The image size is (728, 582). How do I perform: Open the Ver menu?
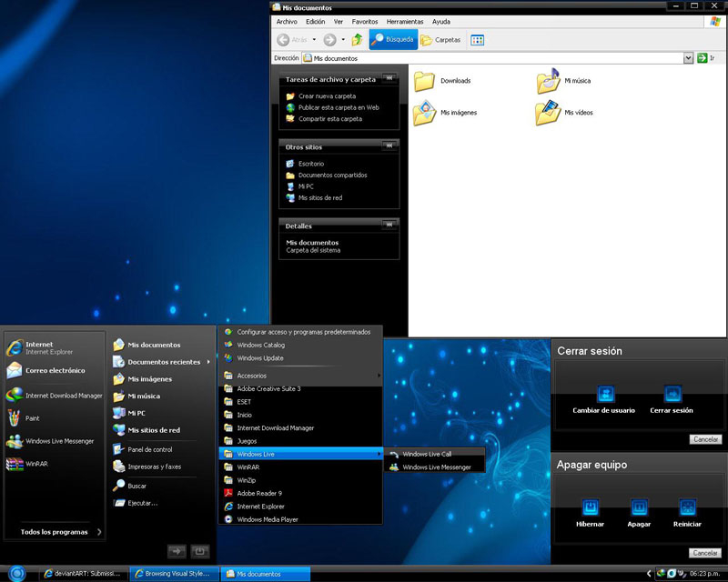(339, 22)
